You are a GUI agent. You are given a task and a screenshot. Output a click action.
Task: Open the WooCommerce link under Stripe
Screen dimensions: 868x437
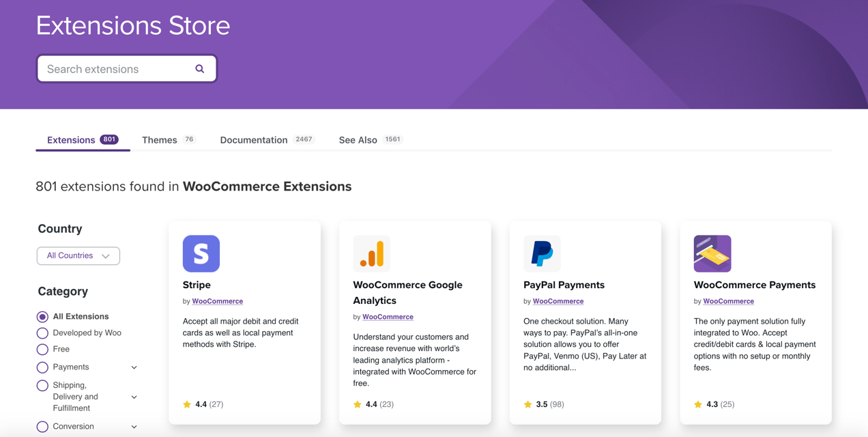click(217, 301)
